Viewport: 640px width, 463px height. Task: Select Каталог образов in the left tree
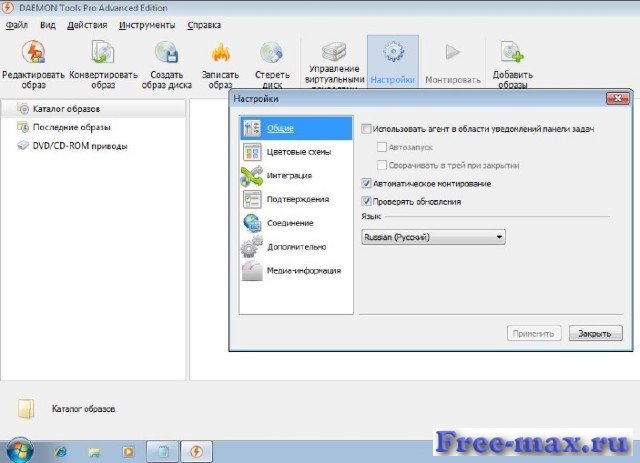tap(93, 109)
